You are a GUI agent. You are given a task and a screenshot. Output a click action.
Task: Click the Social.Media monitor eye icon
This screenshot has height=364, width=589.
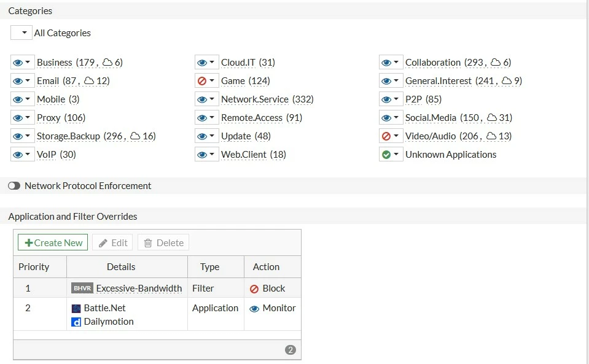click(x=386, y=118)
